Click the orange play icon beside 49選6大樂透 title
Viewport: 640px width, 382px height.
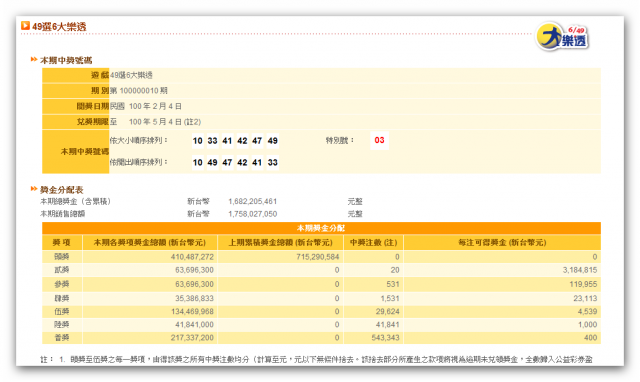(25, 26)
